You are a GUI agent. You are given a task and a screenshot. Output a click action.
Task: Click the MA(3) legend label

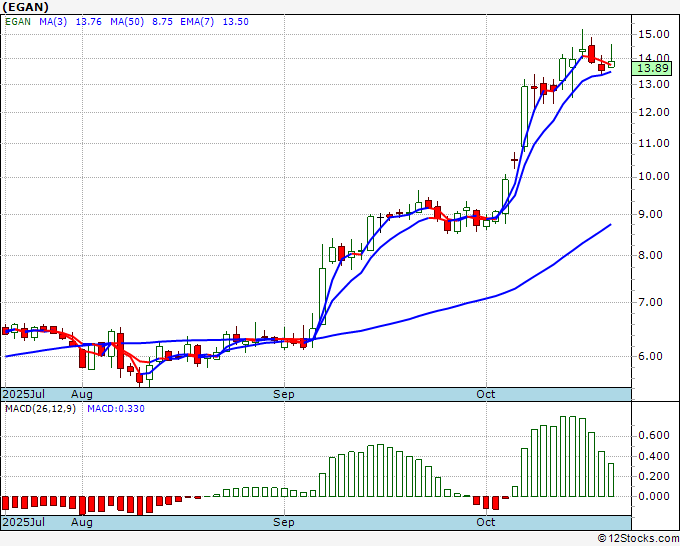tap(53, 22)
